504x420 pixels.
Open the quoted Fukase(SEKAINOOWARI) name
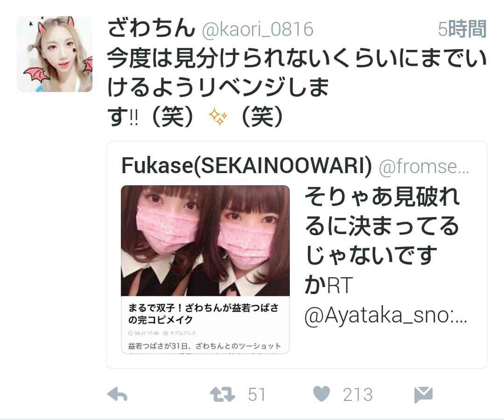point(246,166)
